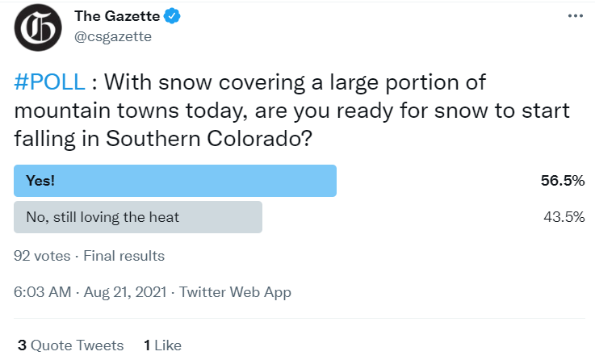Viewport: 595px width, 364px height.
Task: Select the "Yes!" poll result bar
Action: (175, 181)
